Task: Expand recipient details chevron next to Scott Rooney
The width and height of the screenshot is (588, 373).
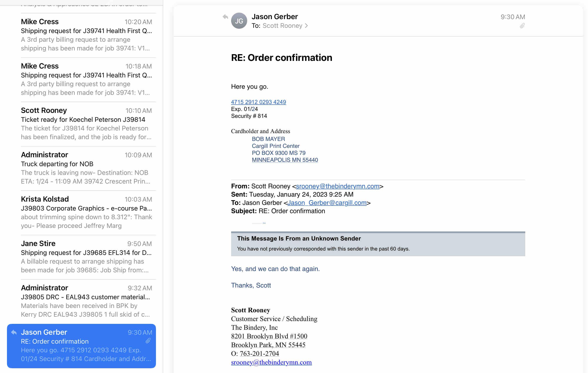Action: 306,26
